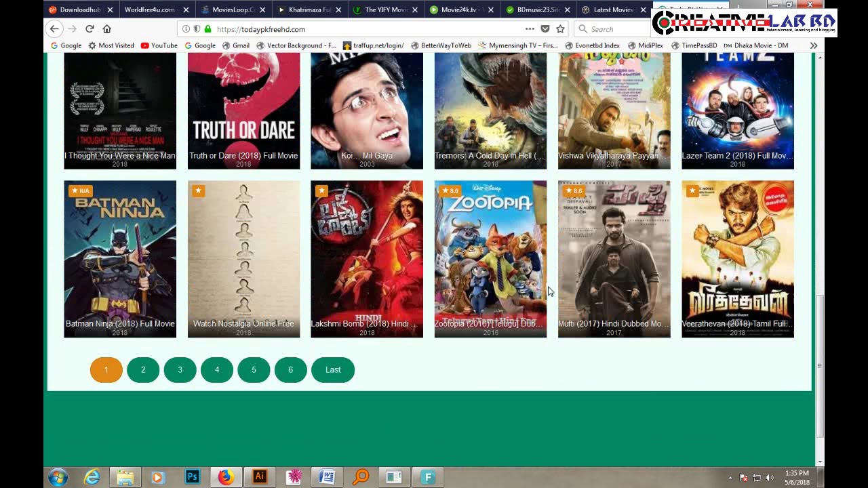Image resolution: width=868 pixels, height=488 pixels.
Task: Open the Zootopia movie poster
Action: pos(490,259)
